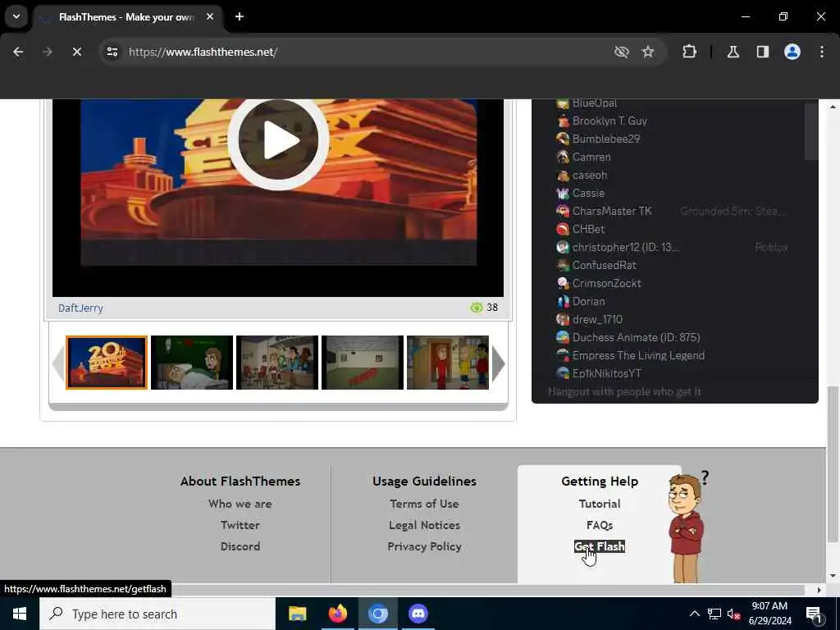
Task: Expand the tab search dropdown arrow
Action: click(x=16, y=16)
